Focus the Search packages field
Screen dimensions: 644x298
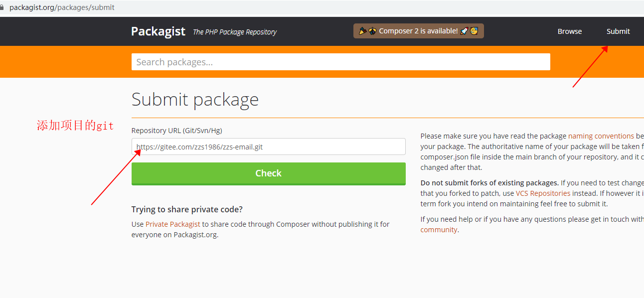(x=341, y=62)
